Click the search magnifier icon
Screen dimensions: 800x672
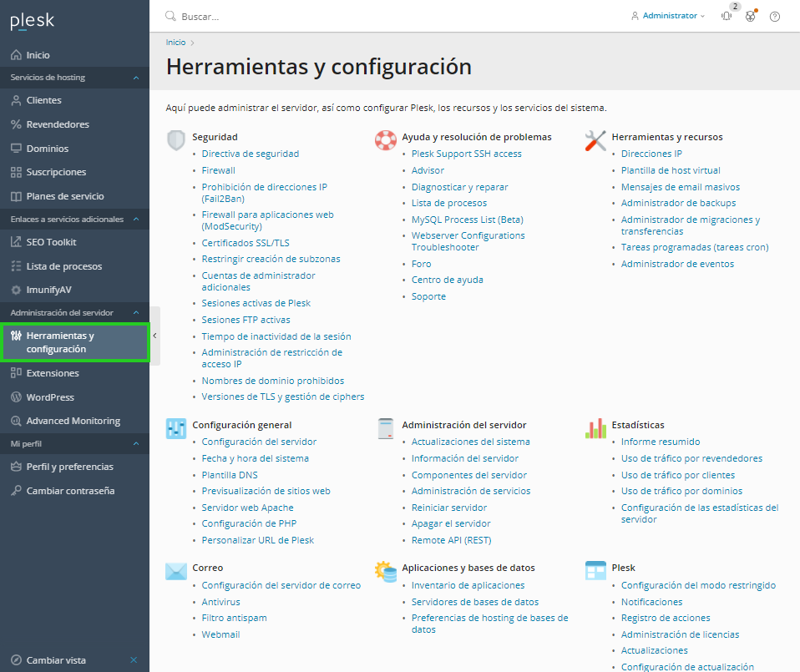170,17
